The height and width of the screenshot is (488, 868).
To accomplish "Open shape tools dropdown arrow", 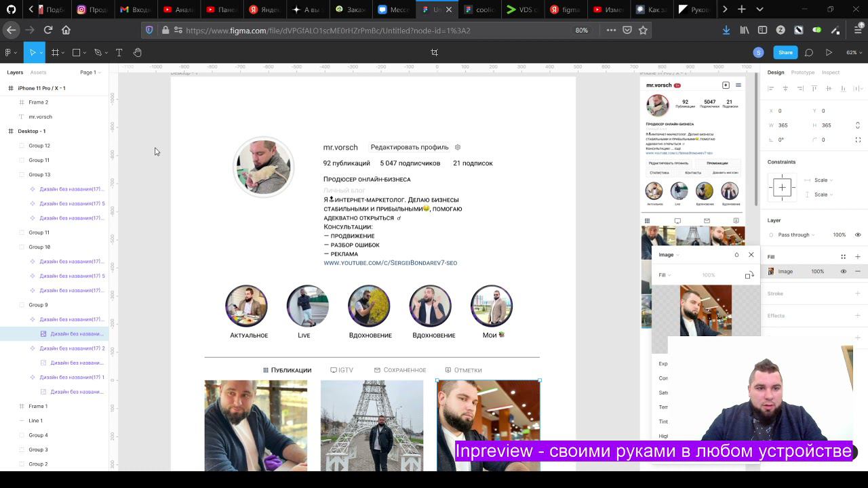I will [84, 53].
